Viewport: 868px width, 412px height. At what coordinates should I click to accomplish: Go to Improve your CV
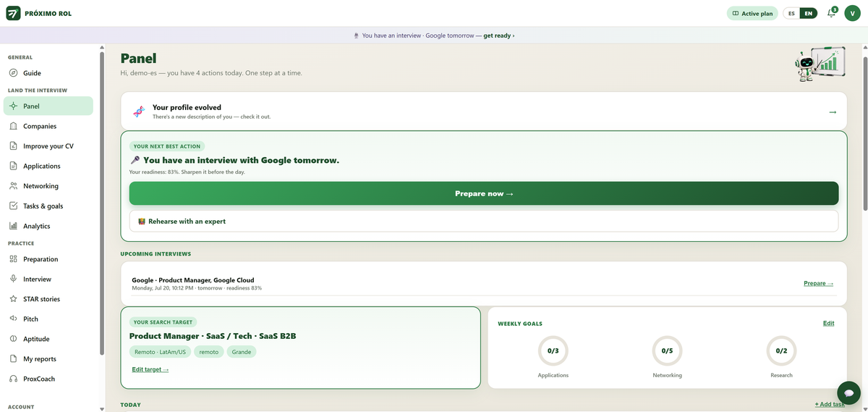48,146
